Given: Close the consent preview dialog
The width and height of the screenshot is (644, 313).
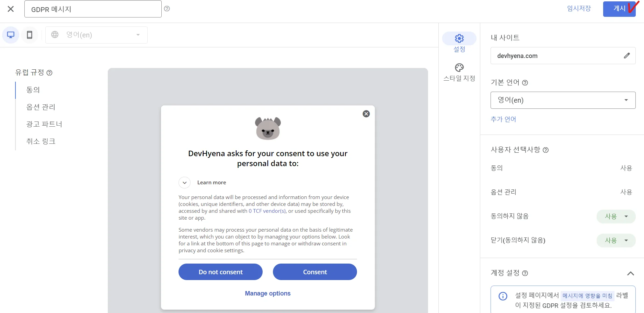Looking at the screenshot, I should [366, 114].
